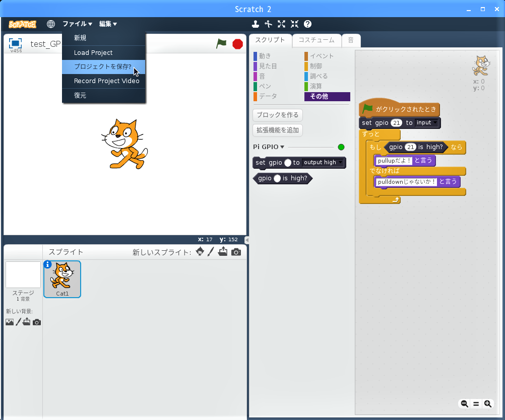
Task: Switch to the スクリプト tab
Action: [270, 40]
